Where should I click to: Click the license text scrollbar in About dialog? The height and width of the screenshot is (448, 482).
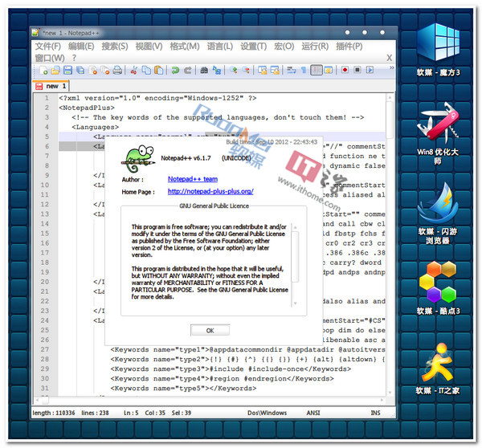295,265
